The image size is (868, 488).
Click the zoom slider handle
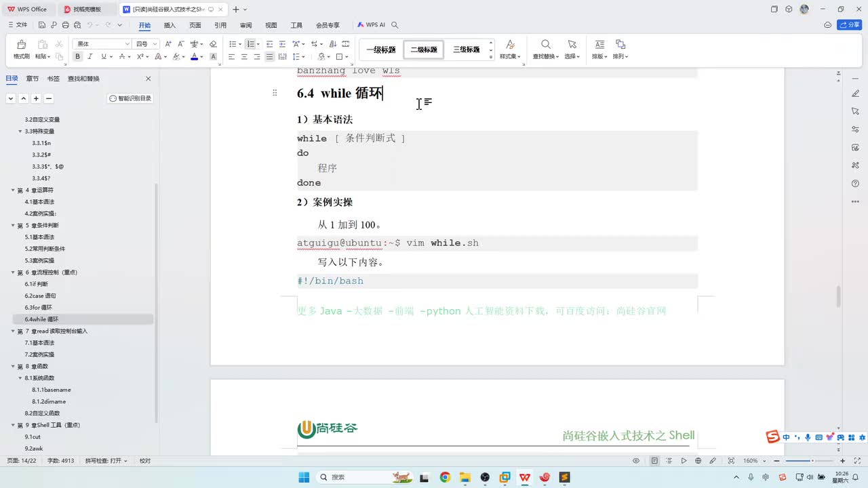click(813, 461)
